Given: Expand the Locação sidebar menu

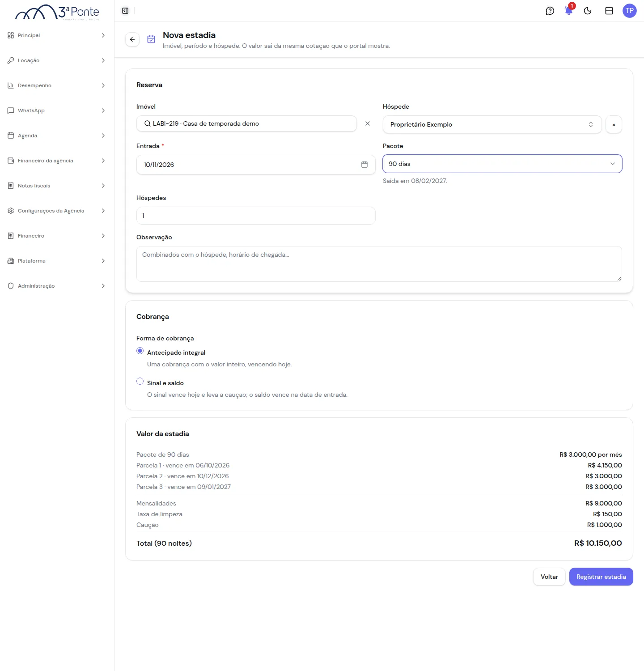Looking at the screenshot, I should [57, 60].
